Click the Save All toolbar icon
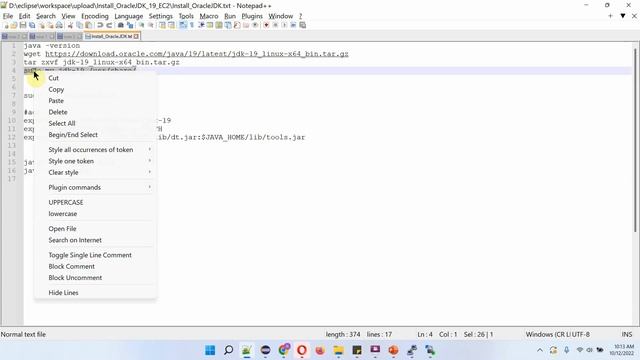 pos(32,25)
